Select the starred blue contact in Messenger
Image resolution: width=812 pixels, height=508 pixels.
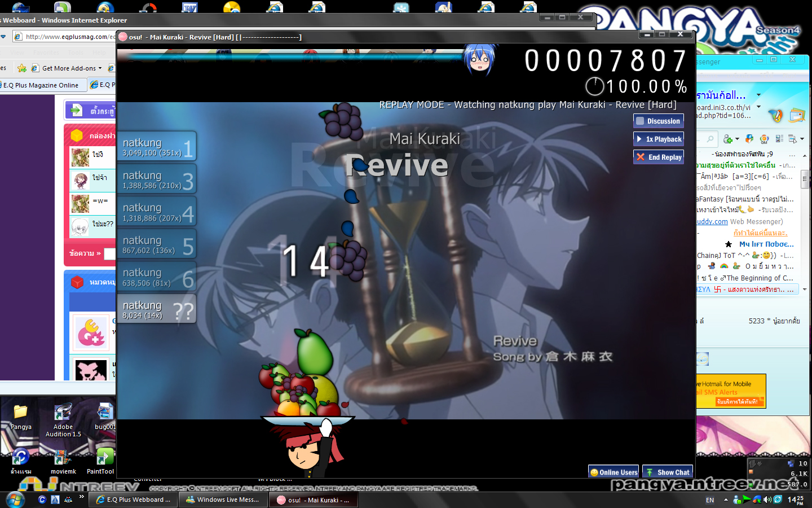pos(760,244)
